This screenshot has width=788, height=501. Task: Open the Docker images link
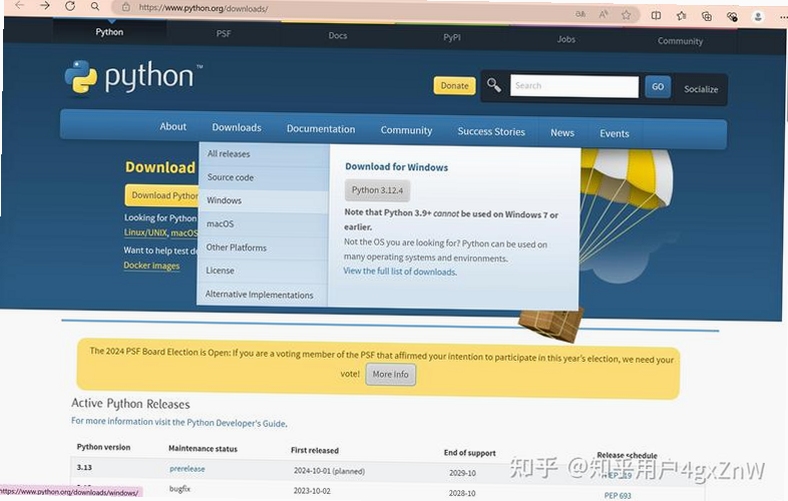[151, 265]
